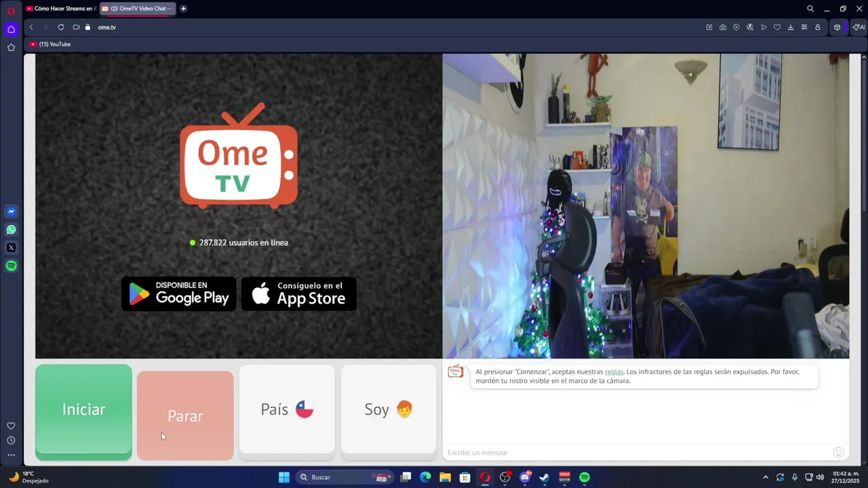
Task: Open File Explorer from taskbar
Action: pyautogui.click(x=445, y=477)
